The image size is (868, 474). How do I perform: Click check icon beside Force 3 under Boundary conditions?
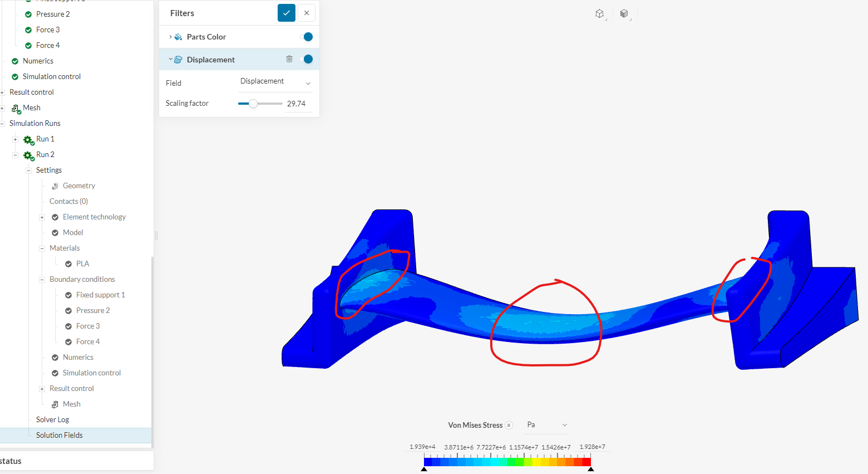tap(68, 326)
